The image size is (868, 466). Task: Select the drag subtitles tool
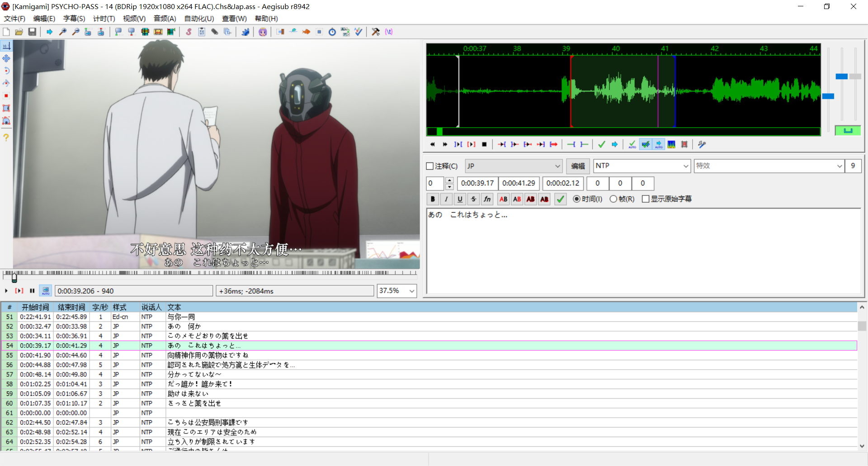tap(6, 58)
